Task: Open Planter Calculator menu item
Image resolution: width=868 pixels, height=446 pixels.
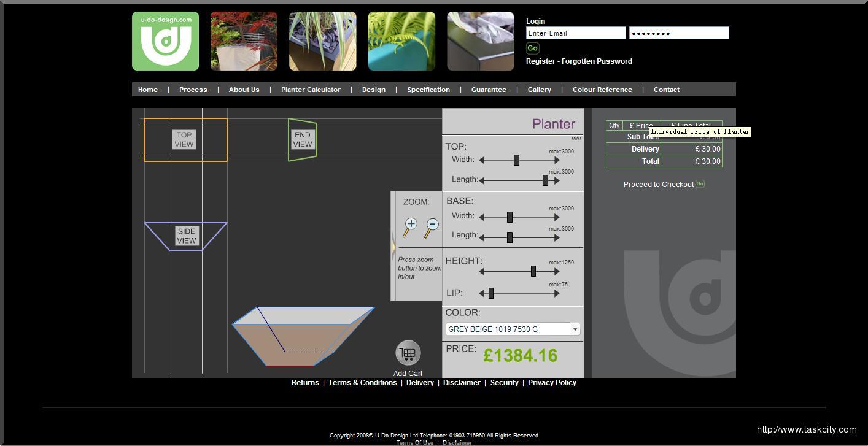Action: pos(311,90)
